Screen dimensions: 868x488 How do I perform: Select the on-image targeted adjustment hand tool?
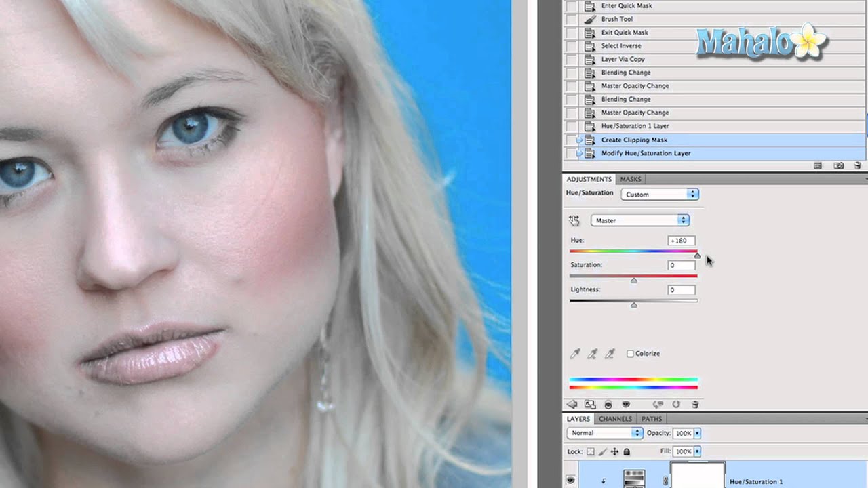coord(574,220)
